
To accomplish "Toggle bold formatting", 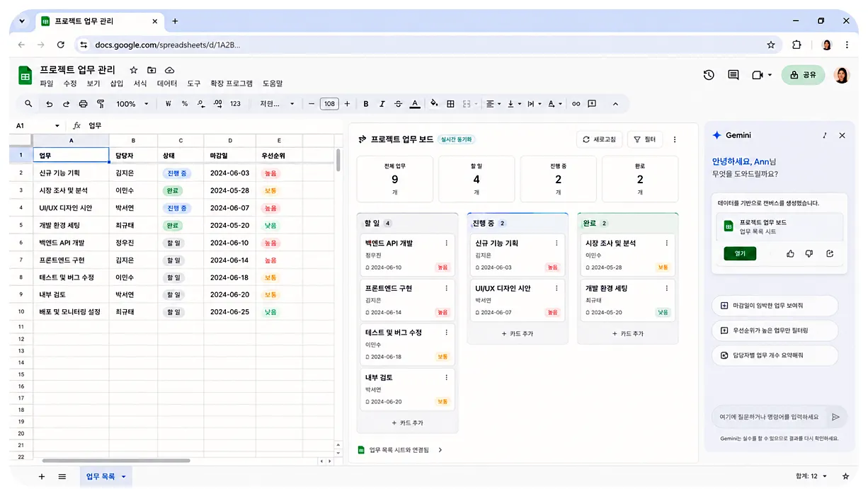I will point(366,104).
